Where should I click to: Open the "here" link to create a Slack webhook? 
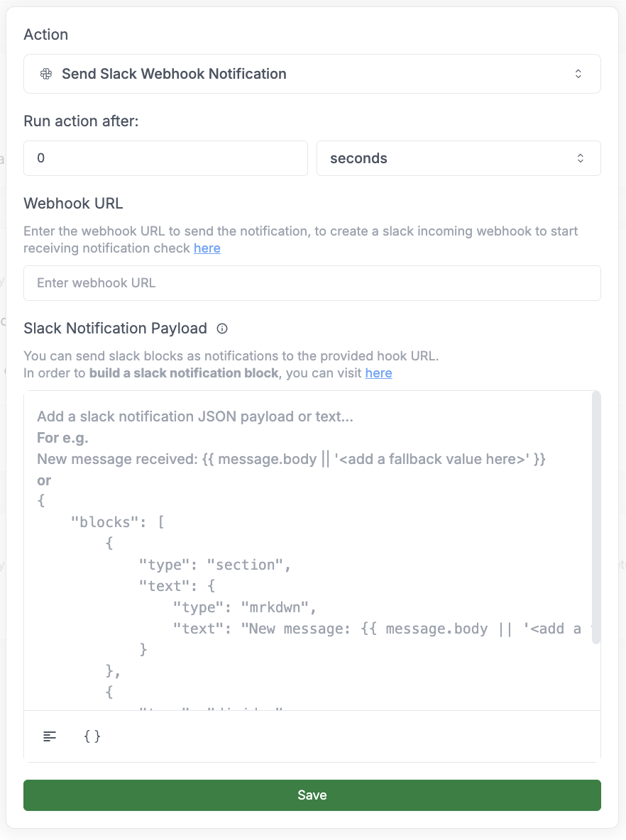(207, 248)
